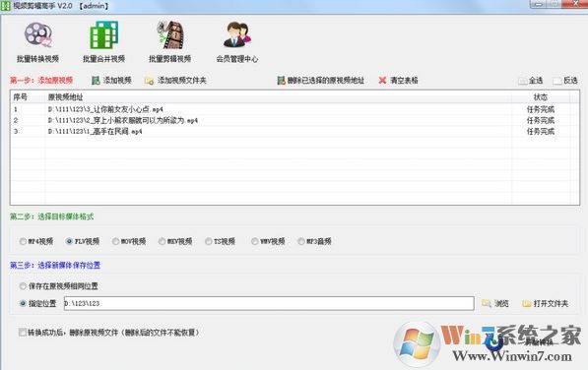
Task: Select the TS视频 format radio button
Action: [x=209, y=241]
